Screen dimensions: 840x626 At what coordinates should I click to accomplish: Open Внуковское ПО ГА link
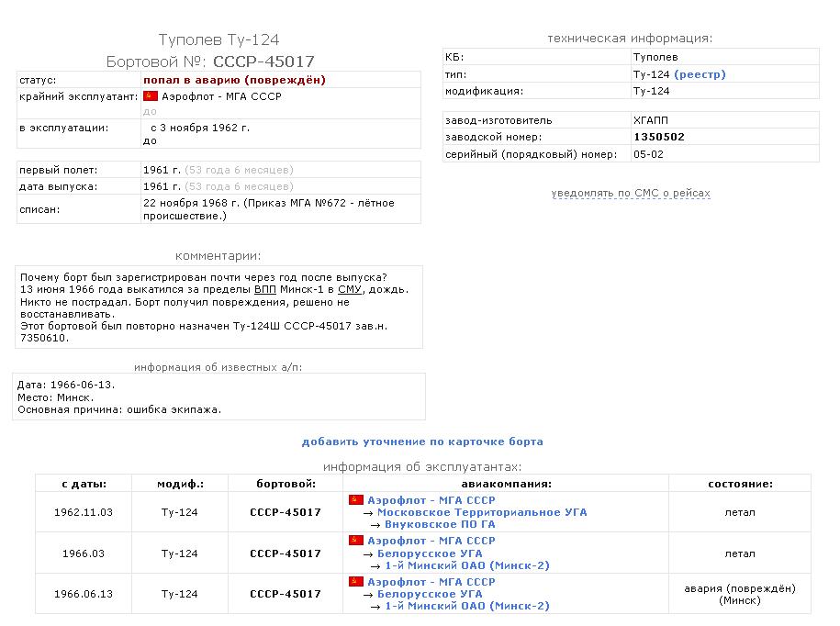pyautogui.click(x=440, y=524)
